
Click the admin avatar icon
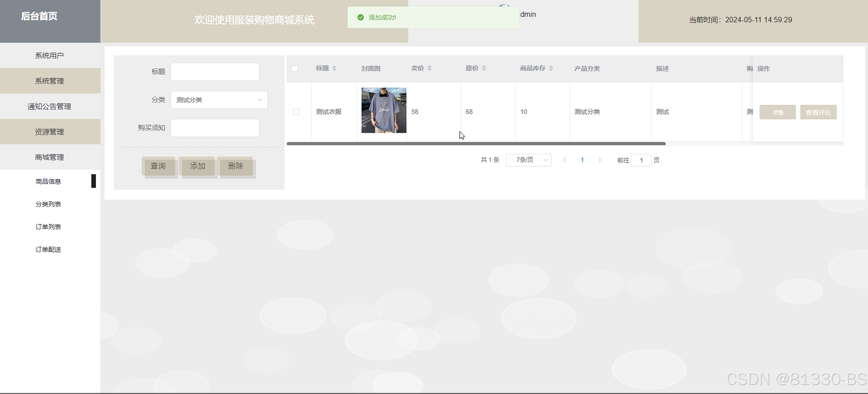click(x=504, y=6)
